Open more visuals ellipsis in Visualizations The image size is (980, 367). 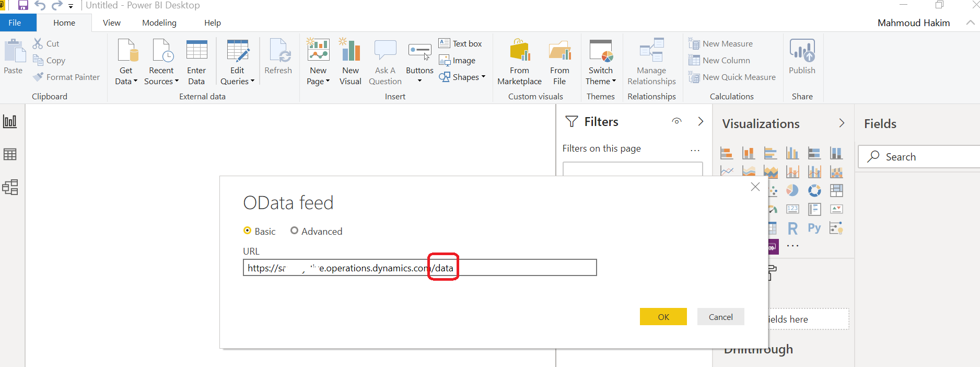click(792, 246)
